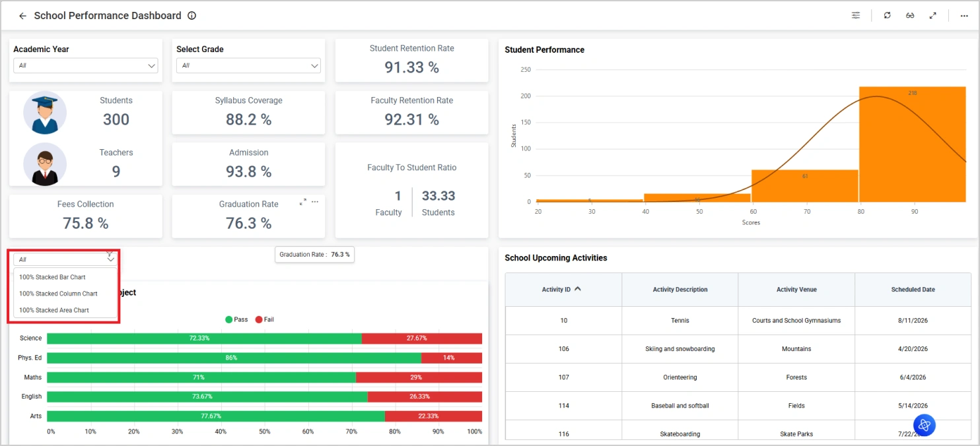Click the Maths pass bar 71%
The width and height of the screenshot is (980, 446).
coord(201,377)
